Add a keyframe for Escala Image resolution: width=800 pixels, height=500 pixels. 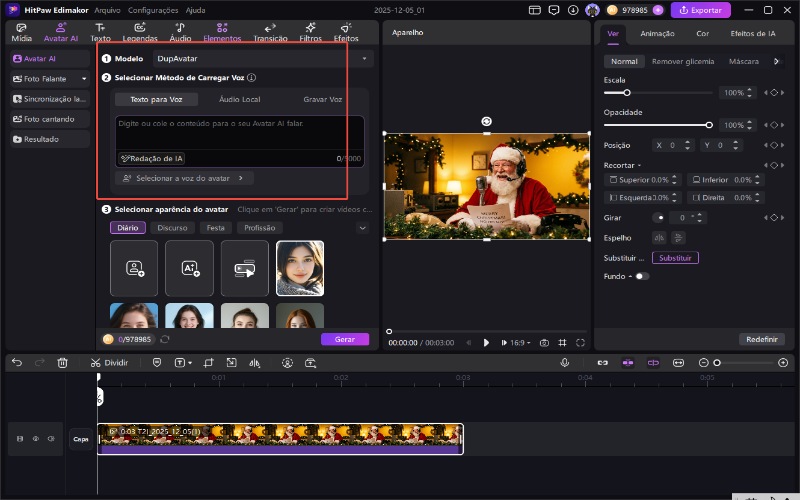coord(772,93)
